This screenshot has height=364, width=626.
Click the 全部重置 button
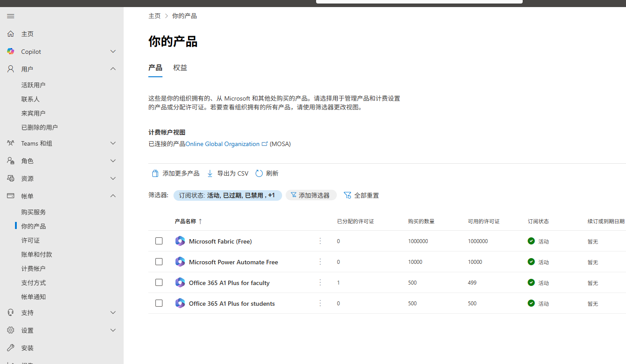[362, 195]
